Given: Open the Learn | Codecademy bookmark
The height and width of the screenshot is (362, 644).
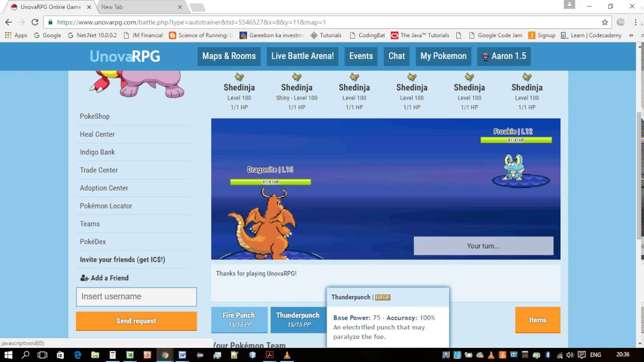Looking at the screenshot, I should coord(591,35).
